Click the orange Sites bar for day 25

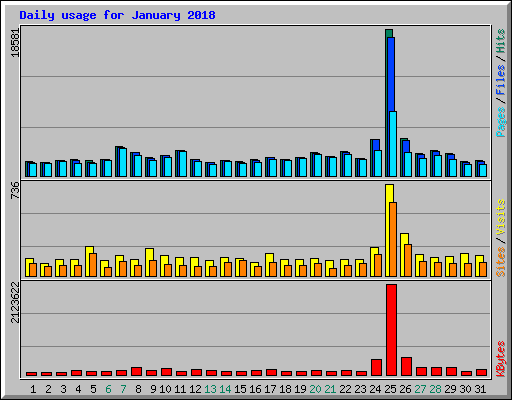tap(393, 239)
